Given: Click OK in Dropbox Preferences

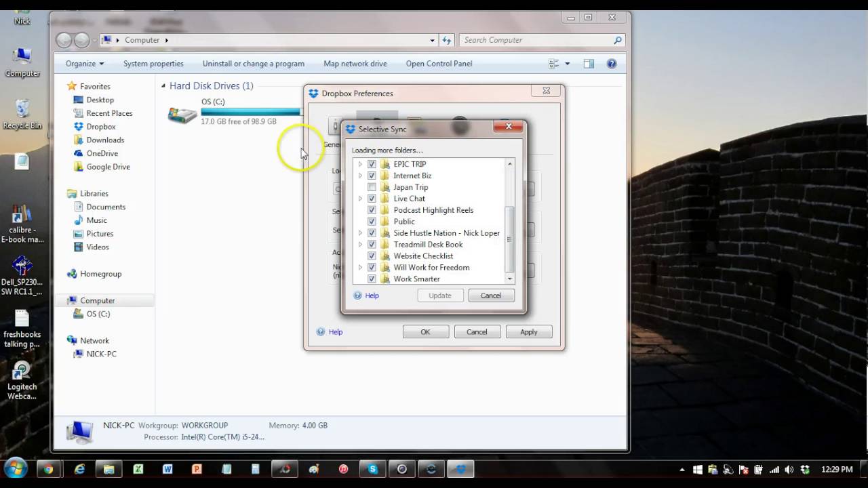Looking at the screenshot, I should [425, 332].
